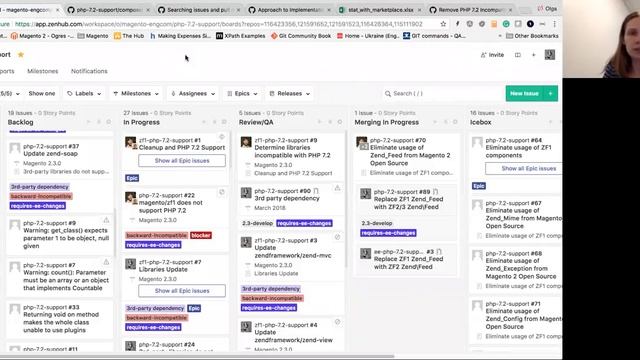The height and width of the screenshot is (360, 640).
Task: Collapse the In Progress column with the middle header icon
Action: click(x=214, y=122)
